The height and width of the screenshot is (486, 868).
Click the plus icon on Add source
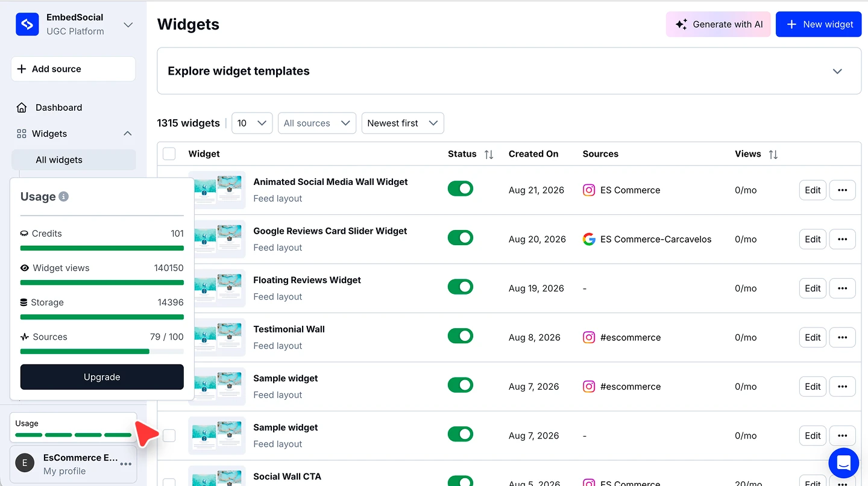(x=22, y=69)
